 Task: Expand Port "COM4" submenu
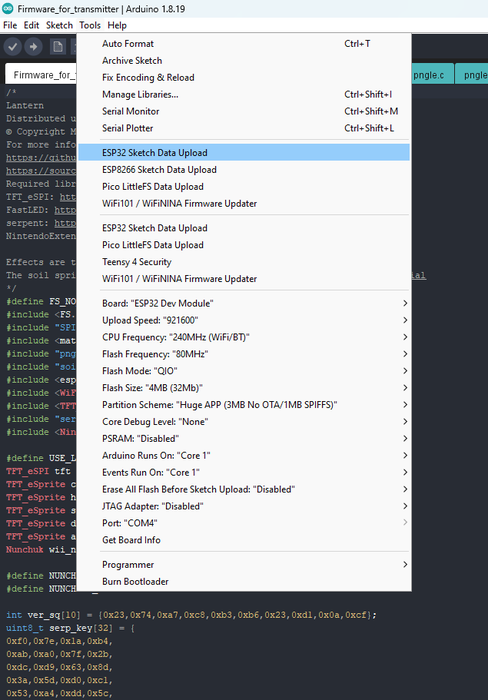244,524
